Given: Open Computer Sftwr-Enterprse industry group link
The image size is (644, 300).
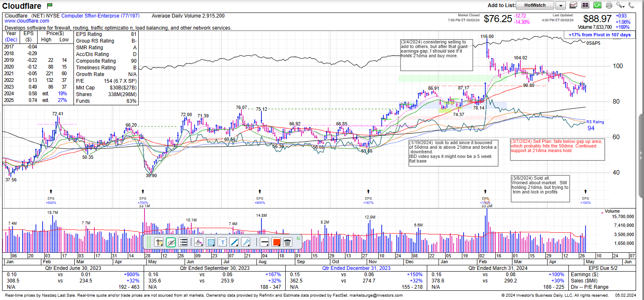Looking at the screenshot, I should tap(100, 16).
